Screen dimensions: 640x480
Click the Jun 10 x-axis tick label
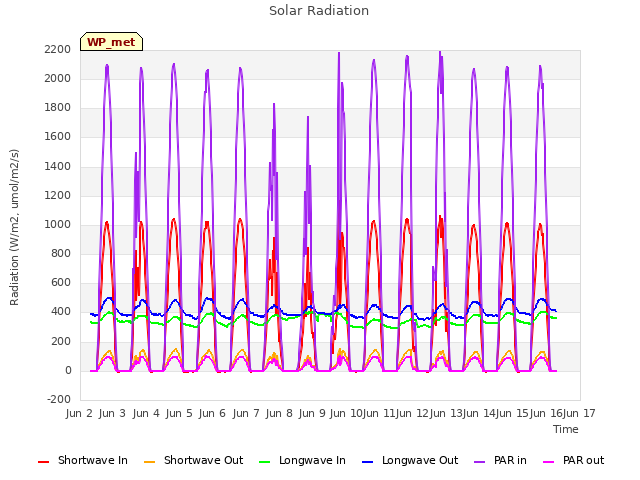point(346,413)
